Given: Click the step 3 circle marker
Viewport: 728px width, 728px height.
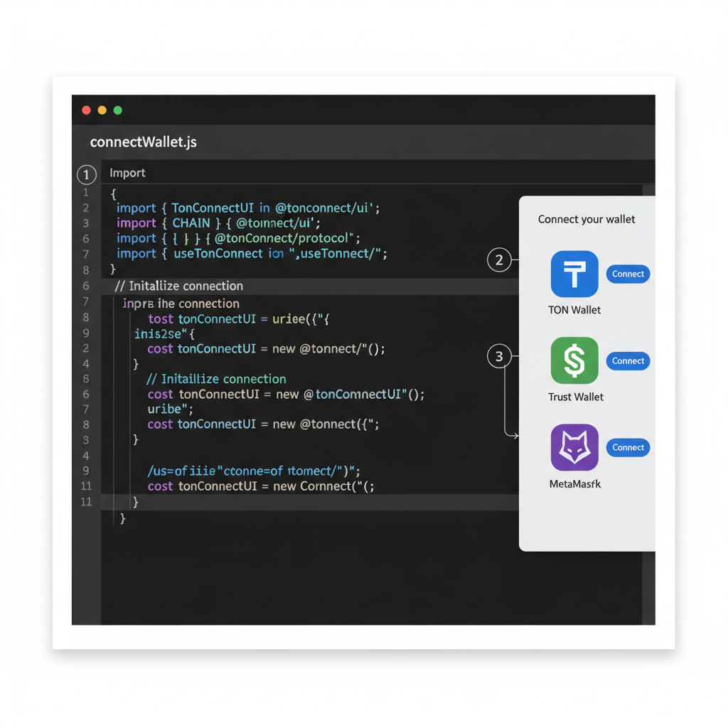Looking at the screenshot, I should pyautogui.click(x=500, y=356).
